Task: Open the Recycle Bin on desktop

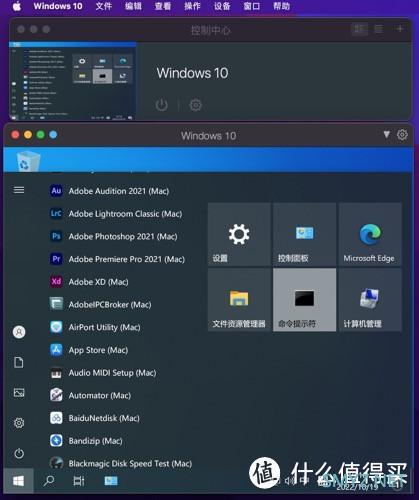Action: coord(28,161)
